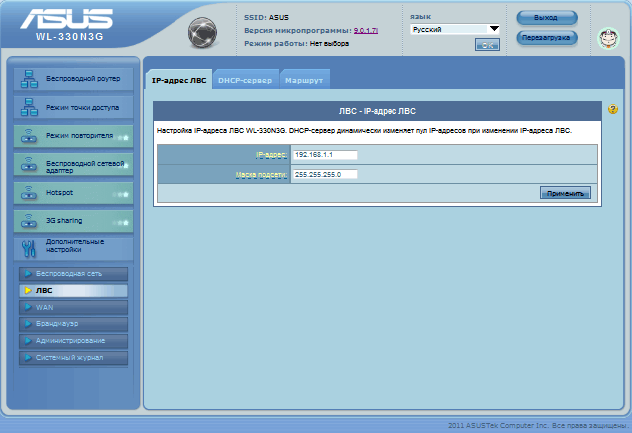The height and width of the screenshot is (433, 632).
Task: Open the language dropdown showing Русский
Action: coord(454,30)
